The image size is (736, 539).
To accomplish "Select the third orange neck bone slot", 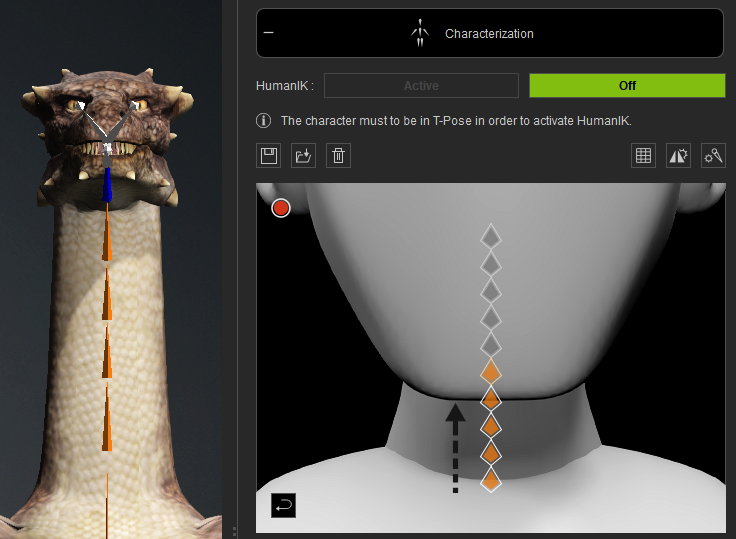I will click(x=491, y=426).
